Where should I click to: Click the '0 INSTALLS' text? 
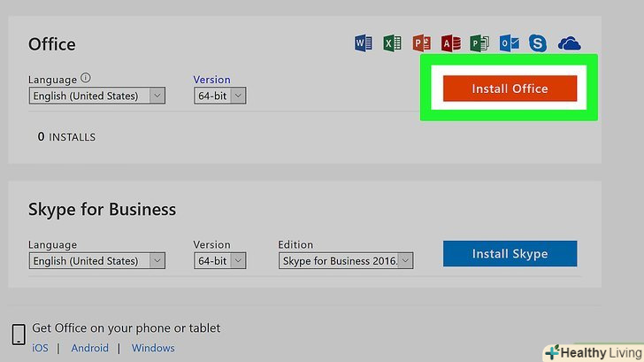[66, 137]
